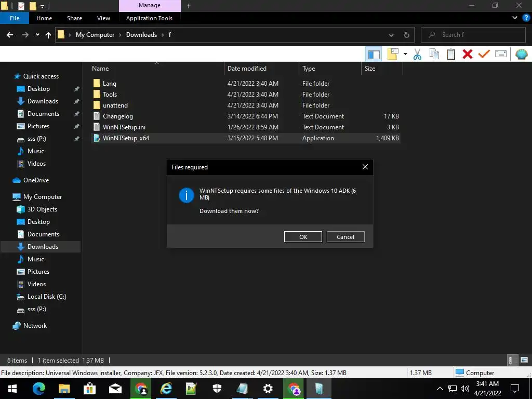Open Mail app from taskbar
Viewport: 532px width, 399px height.
(115, 389)
